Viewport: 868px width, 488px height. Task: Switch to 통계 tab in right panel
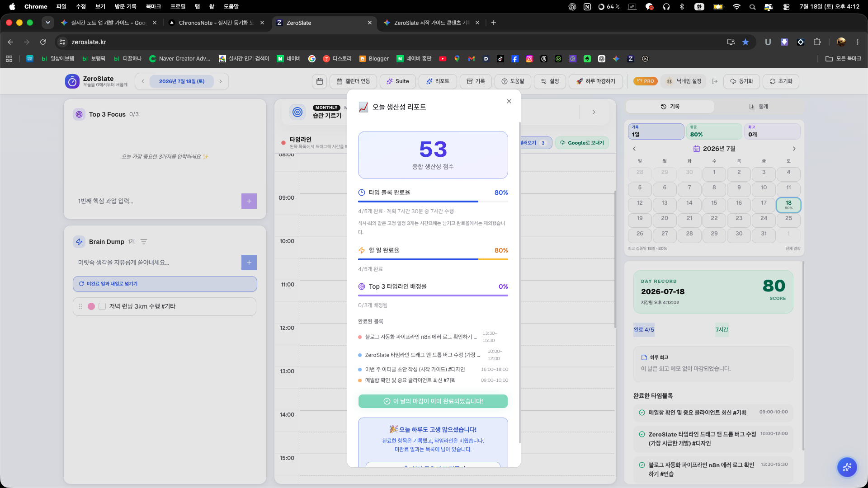(759, 107)
